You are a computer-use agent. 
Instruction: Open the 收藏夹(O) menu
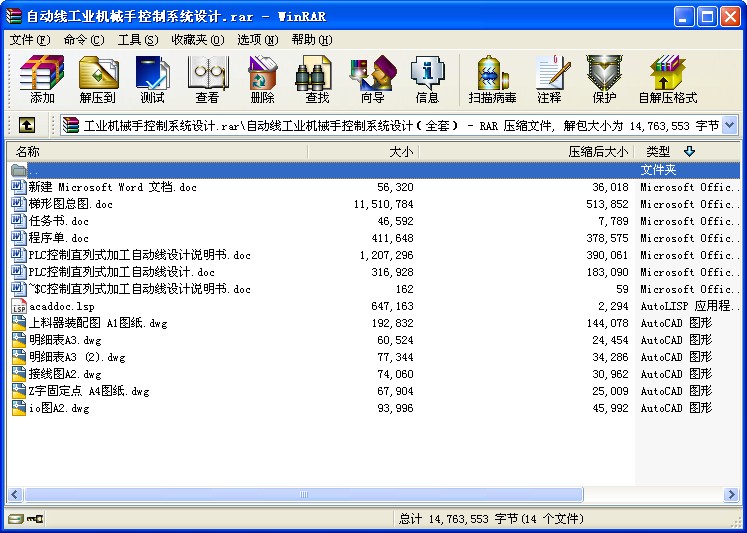pos(198,40)
